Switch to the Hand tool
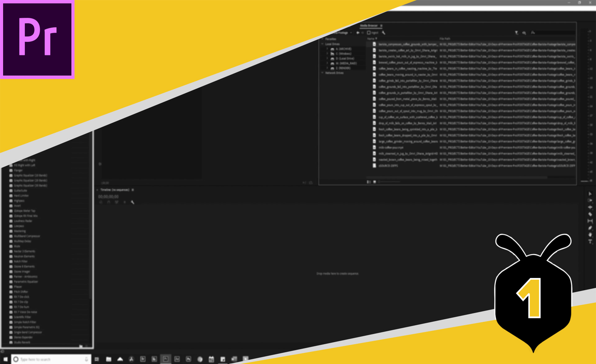The image size is (596, 364). 590,235
